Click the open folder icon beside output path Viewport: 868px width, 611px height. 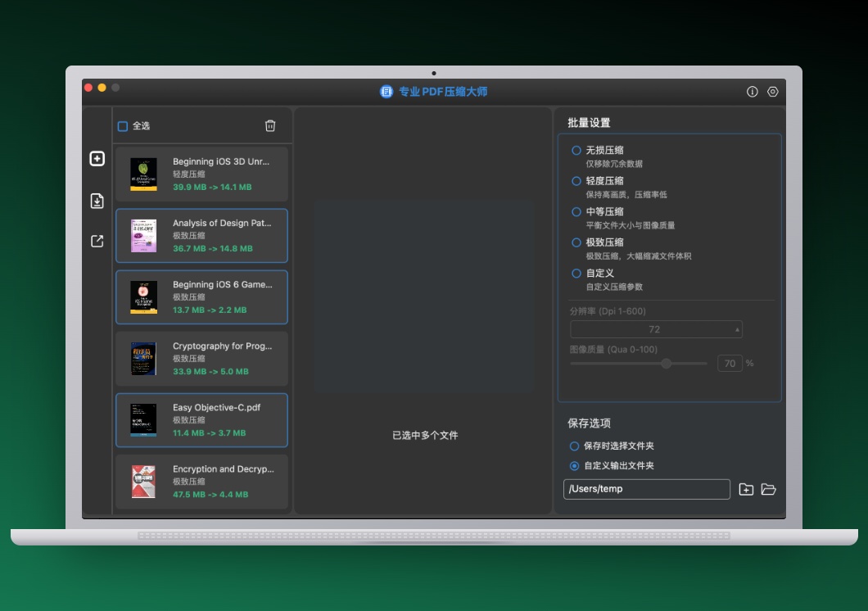[x=768, y=489]
